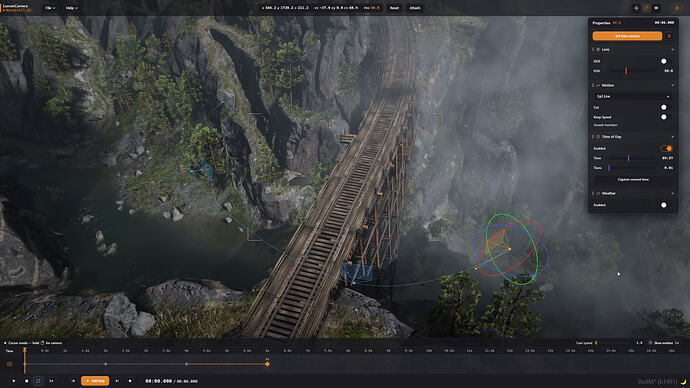Viewport: 690px width, 388px height.
Task: Click the moon icon at bottom right
Action: point(683,381)
